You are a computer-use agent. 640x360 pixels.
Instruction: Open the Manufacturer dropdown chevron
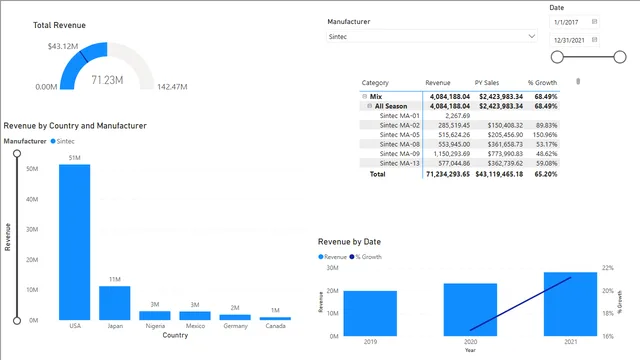coord(531,36)
